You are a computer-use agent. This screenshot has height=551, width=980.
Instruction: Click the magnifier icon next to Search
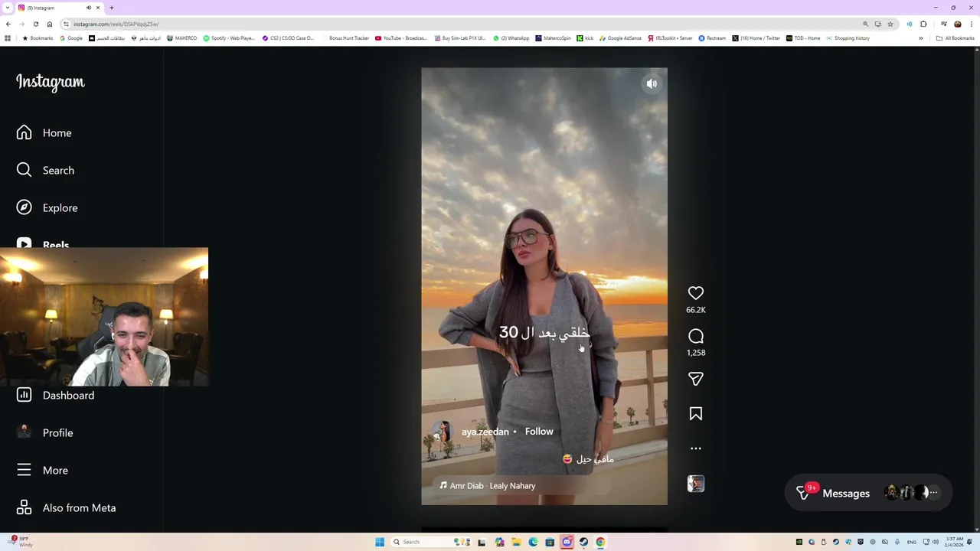(24, 170)
